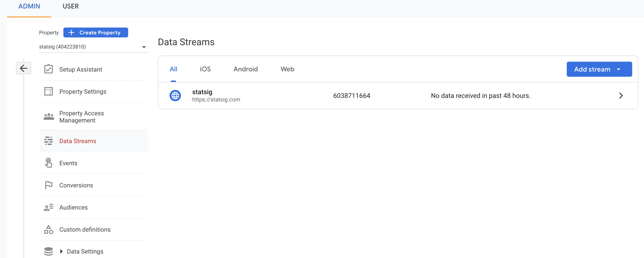
Task: Open Conversions via the flag icon
Action: (x=49, y=185)
